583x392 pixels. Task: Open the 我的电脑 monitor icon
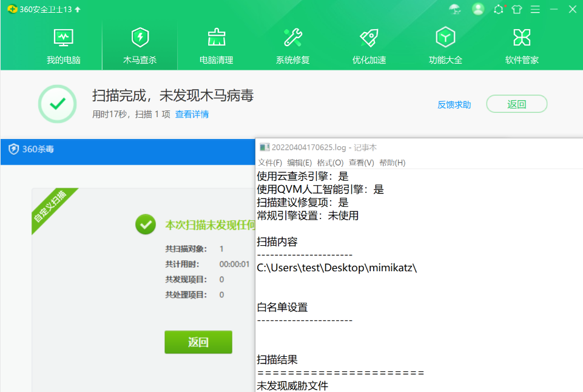pos(64,38)
